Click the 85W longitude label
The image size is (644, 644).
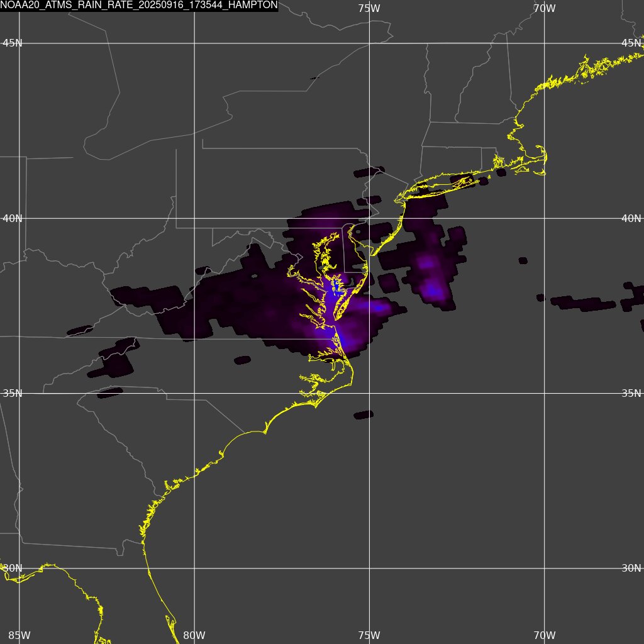[19, 635]
